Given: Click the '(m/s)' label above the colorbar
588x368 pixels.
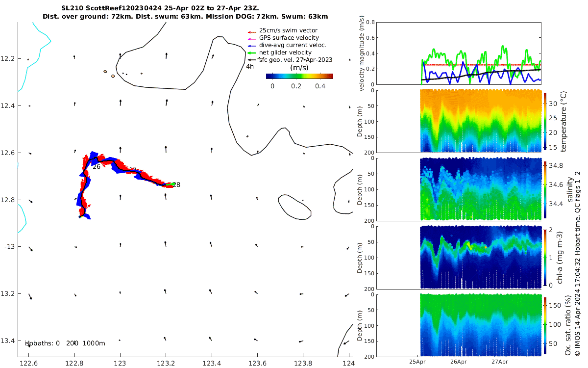Looking at the screenshot, I should pos(299,68).
